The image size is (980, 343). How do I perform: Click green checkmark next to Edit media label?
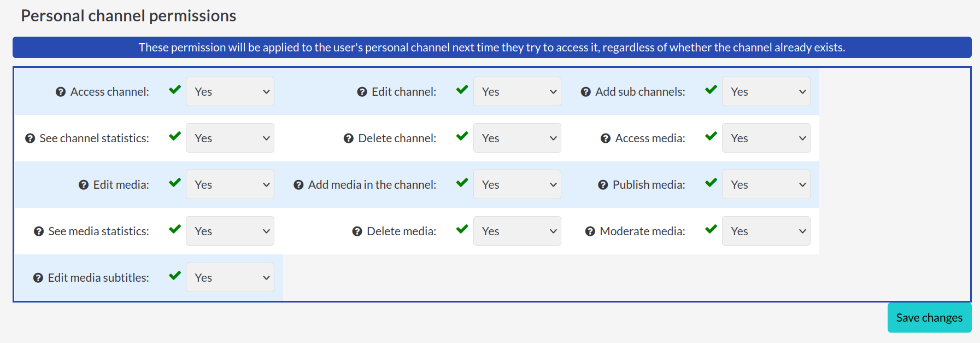pos(175,183)
